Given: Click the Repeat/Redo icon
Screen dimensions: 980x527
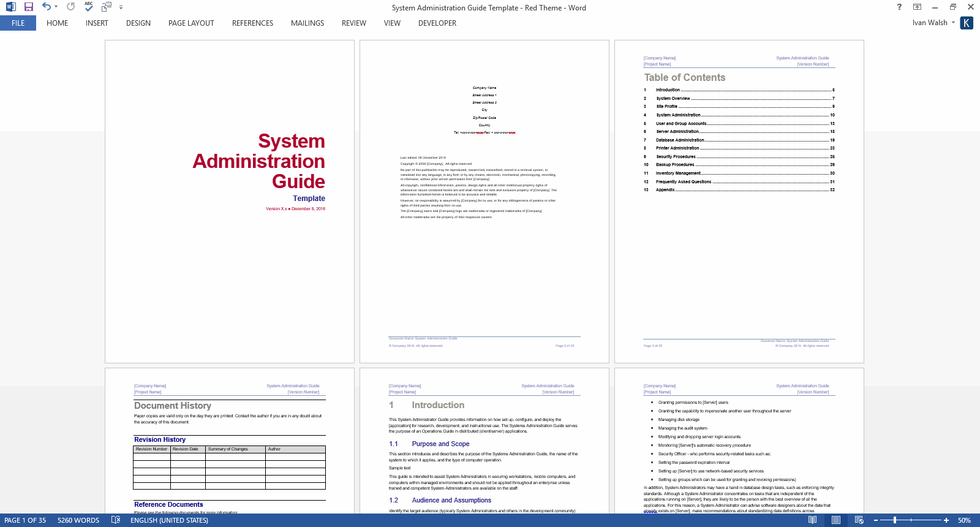Looking at the screenshot, I should pos(71,7).
